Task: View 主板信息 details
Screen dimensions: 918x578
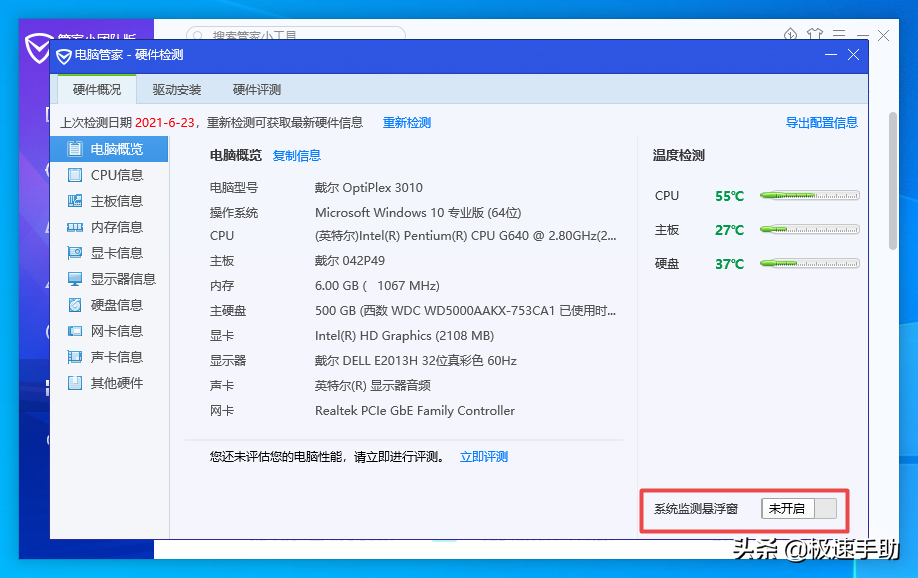Action: point(115,200)
